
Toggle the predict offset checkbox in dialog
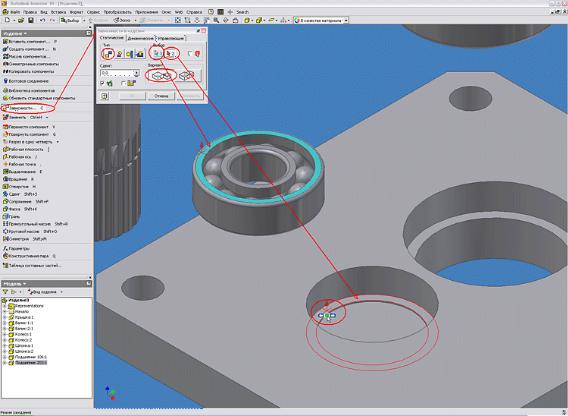point(123,84)
